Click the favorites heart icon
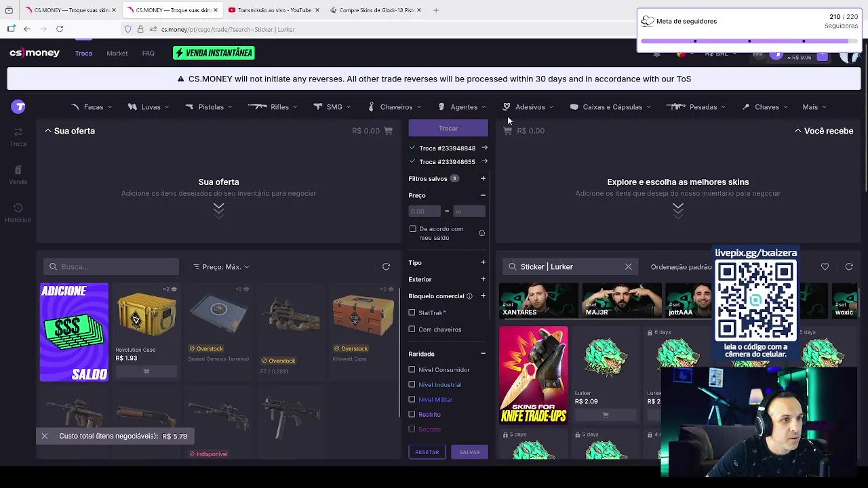 825,267
